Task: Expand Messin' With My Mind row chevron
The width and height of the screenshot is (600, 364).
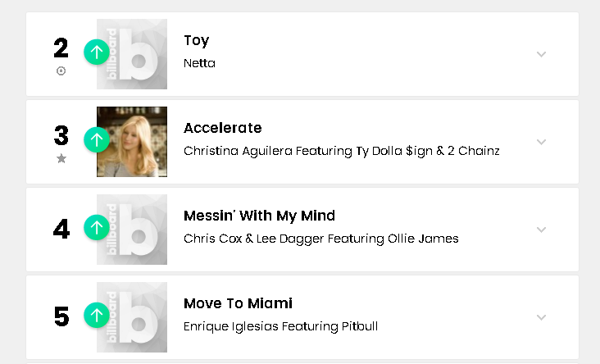Action: [x=541, y=230]
